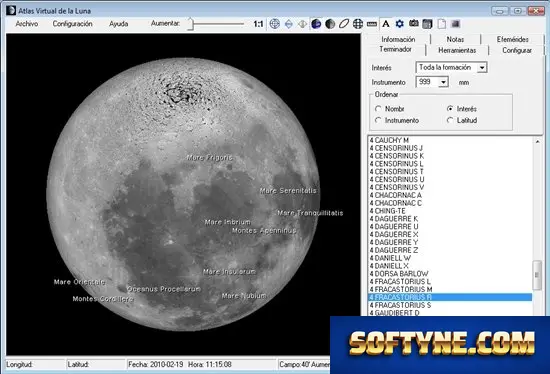The image size is (550, 374).
Task: Click the blue textured globe icon
Action: tap(316, 24)
